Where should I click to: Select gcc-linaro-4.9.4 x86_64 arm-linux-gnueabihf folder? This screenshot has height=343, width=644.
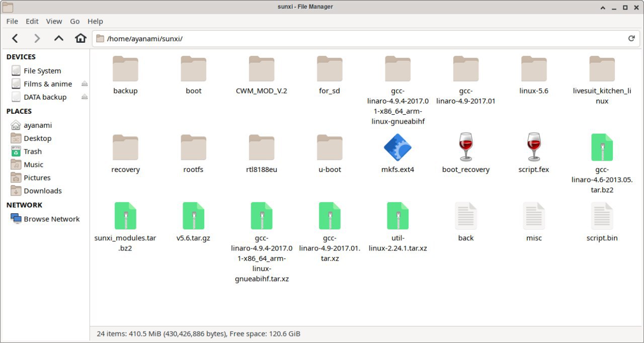click(x=397, y=91)
